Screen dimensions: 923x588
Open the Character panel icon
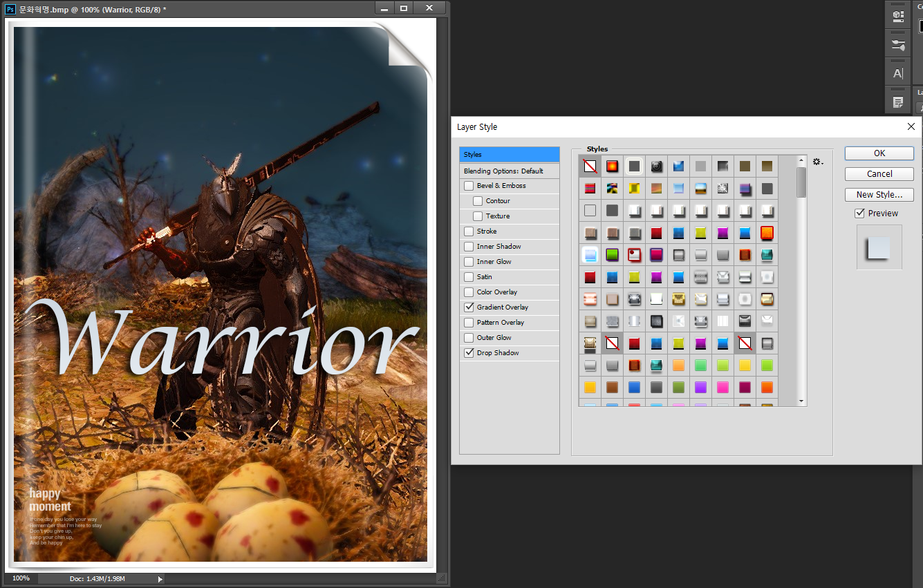tap(898, 73)
